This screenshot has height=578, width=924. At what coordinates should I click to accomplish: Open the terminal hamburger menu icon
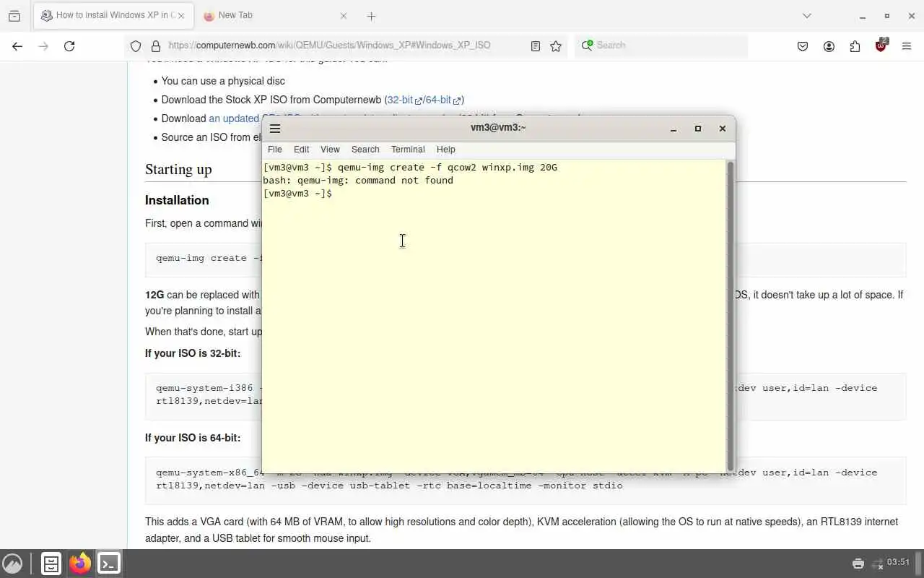point(275,129)
